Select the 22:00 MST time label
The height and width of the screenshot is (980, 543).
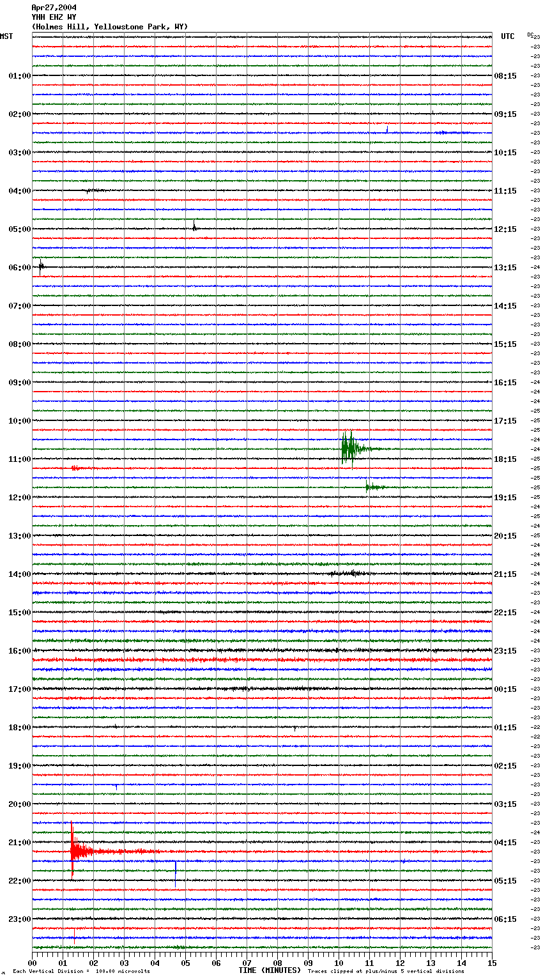point(20,881)
